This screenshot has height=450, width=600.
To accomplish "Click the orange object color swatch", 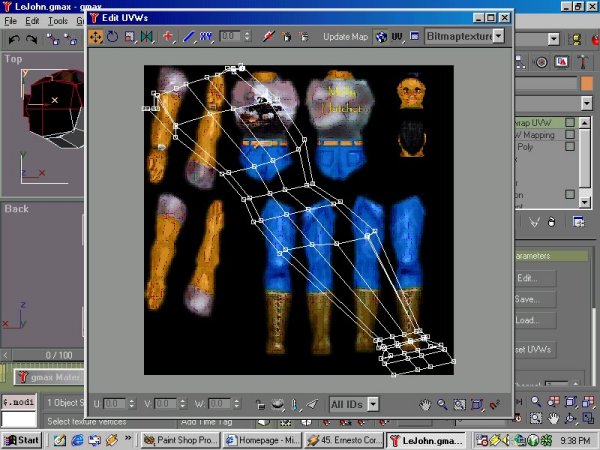I will 586,83.
